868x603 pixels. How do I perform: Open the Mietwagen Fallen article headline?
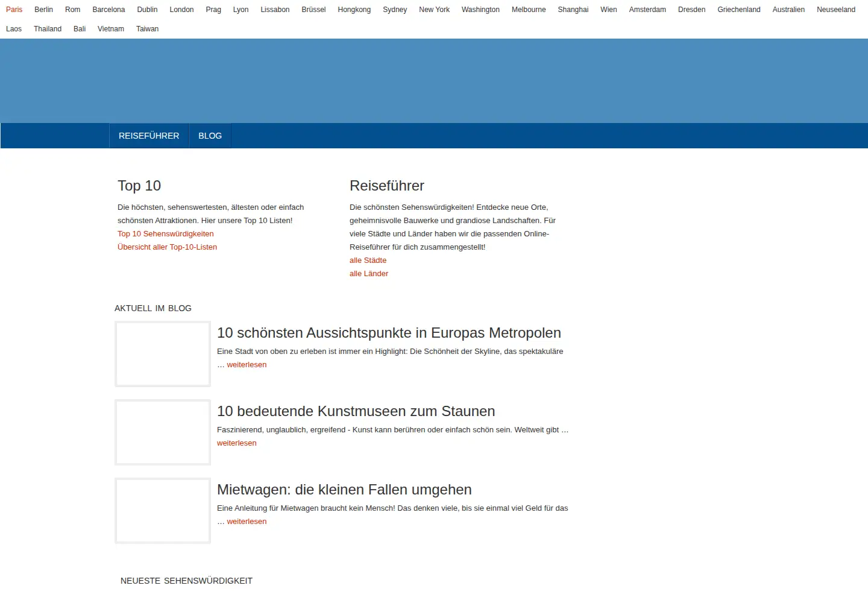pyautogui.click(x=344, y=490)
